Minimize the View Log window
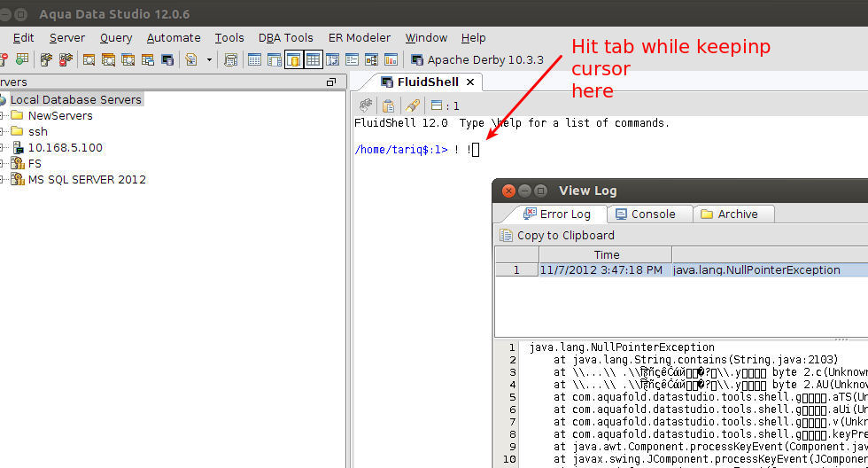Viewport: 868px width, 468px height. 524,191
